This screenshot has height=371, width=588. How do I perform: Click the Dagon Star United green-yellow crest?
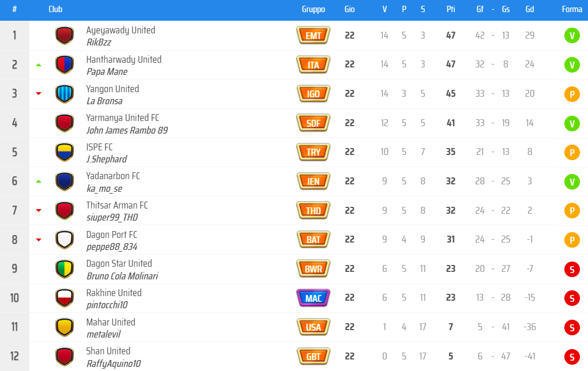pyautogui.click(x=65, y=269)
